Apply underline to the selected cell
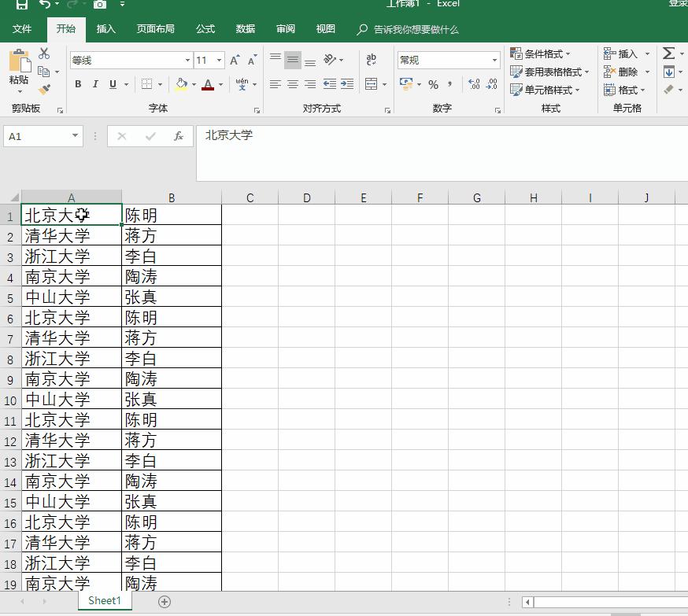Image resolution: width=688 pixels, height=616 pixels. click(113, 83)
